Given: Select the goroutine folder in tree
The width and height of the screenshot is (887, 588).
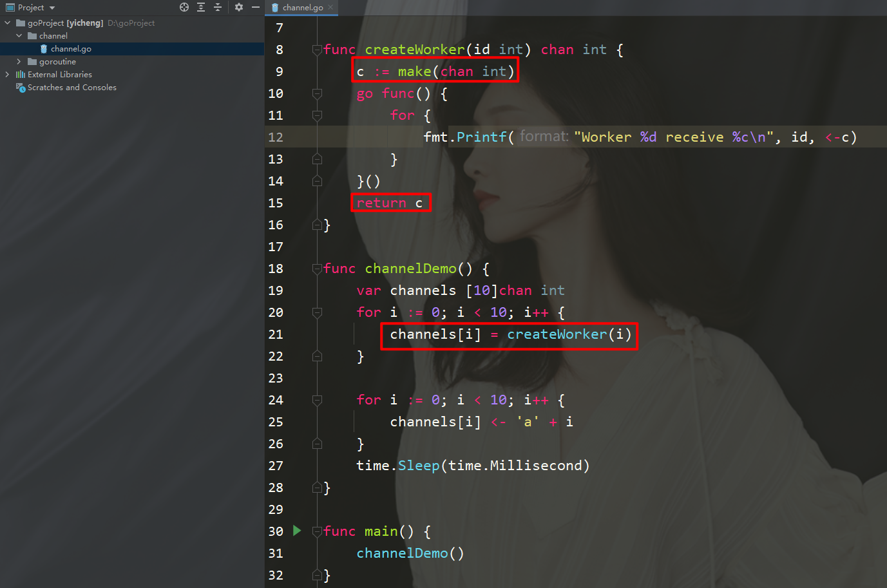Looking at the screenshot, I should 57,61.
